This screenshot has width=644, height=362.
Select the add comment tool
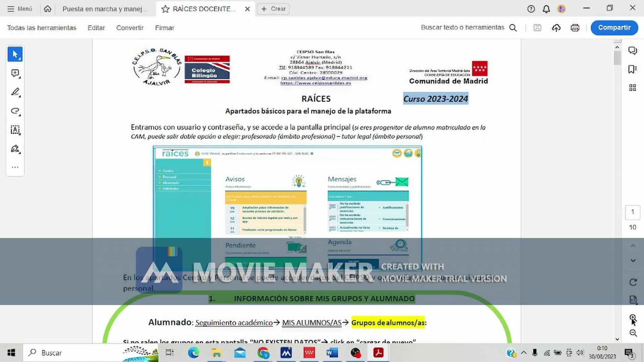pyautogui.click(x=15, y=73)
